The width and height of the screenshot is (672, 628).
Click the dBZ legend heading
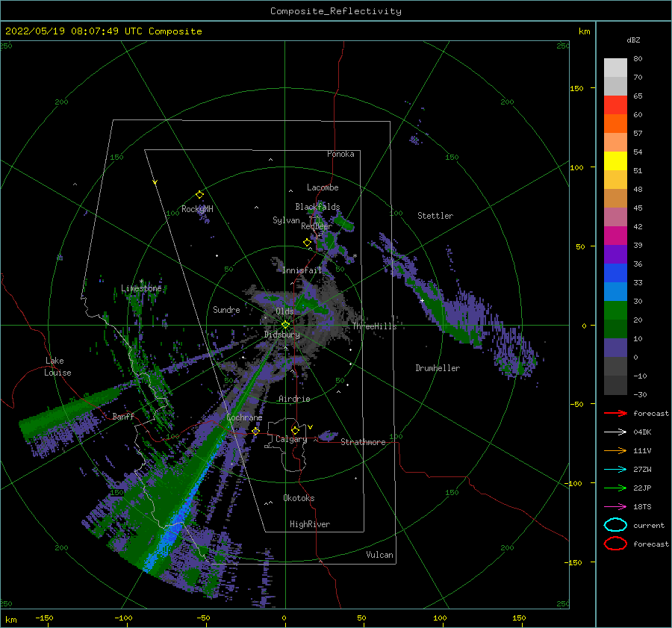pyautogui.click(x=633, y=40)
